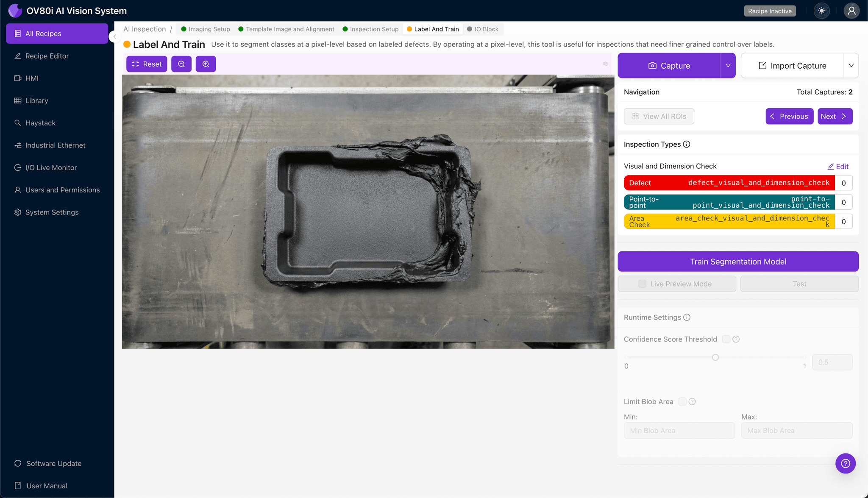The image size is (868, 498).
Task: Open the purple help question-mark button
Action: (845, 463)
